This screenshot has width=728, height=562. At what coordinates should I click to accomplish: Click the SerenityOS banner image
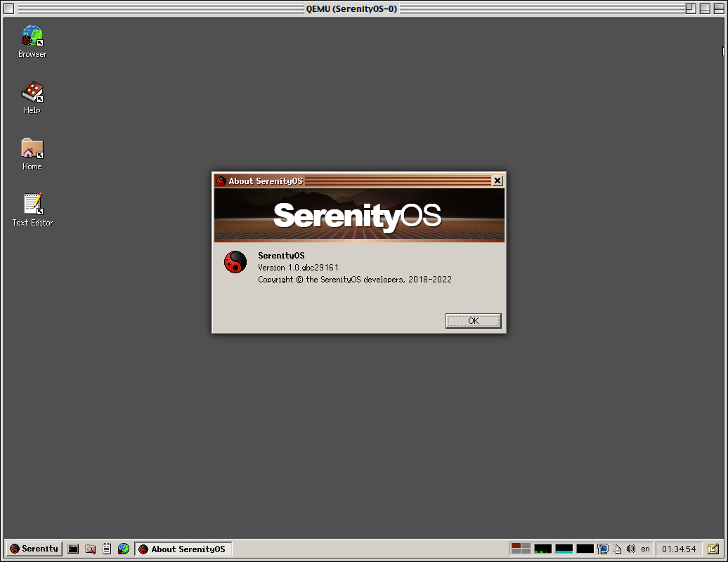coord(359,216)
